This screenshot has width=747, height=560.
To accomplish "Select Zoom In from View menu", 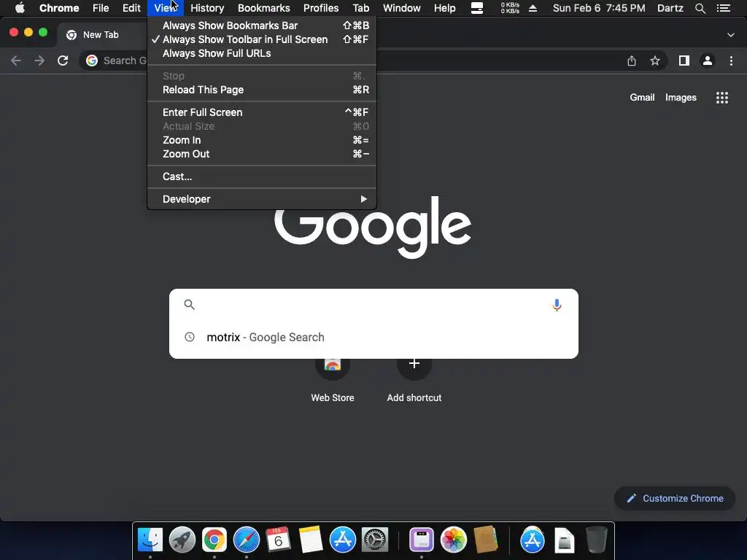I will (x=262, y=140).
